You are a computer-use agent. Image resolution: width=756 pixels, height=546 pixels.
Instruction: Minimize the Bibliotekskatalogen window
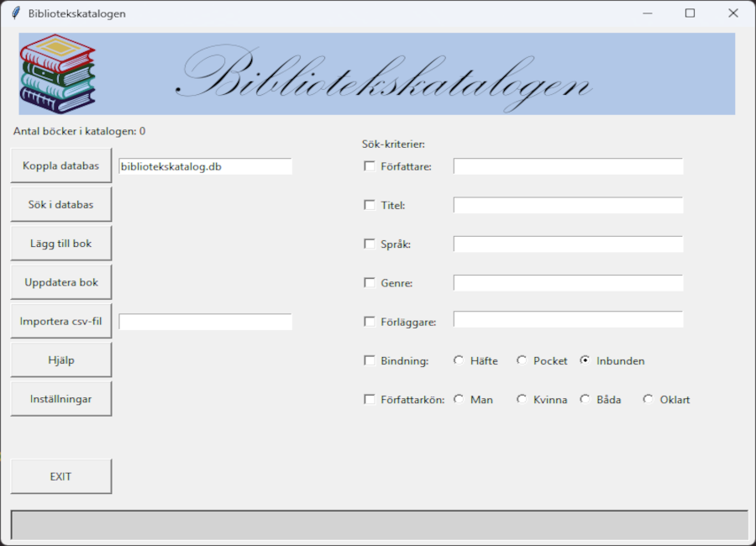[648, 13]
